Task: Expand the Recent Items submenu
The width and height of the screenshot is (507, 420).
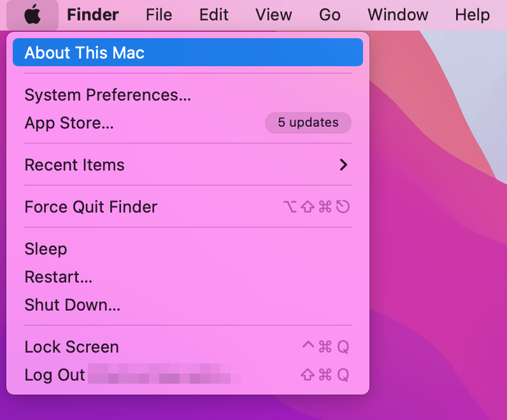Action: coord(188,165)
